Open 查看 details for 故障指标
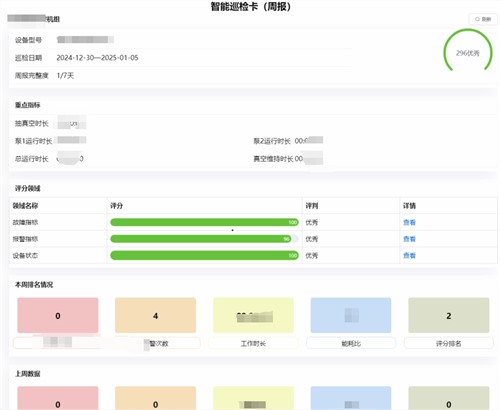 tap(409, 222)
